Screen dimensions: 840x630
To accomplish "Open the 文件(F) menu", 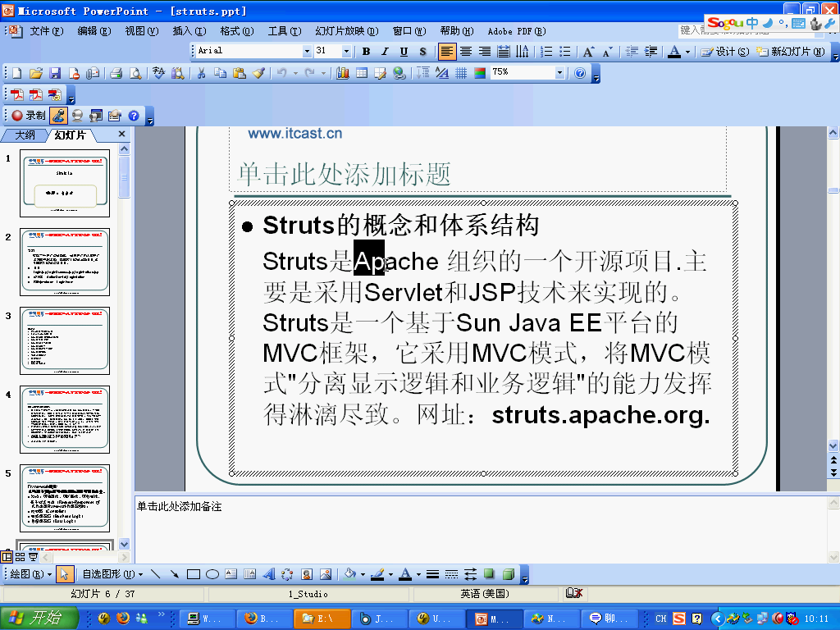I will 46,31.
